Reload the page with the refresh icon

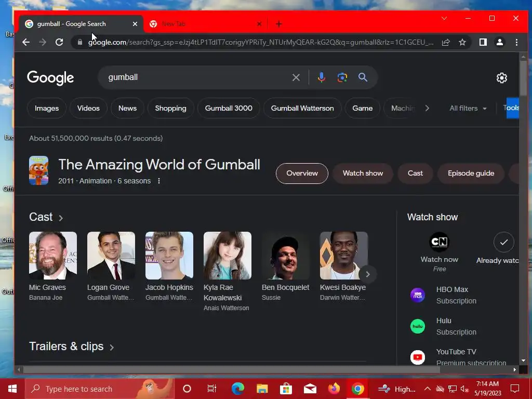pyautogui.click(x=59, y=42)
